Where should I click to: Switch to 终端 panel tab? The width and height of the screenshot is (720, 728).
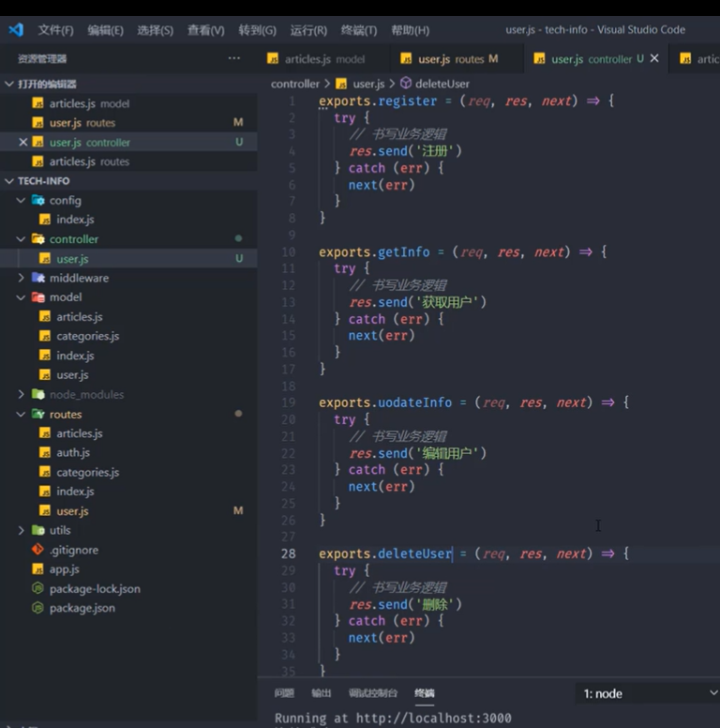pos(425,693)
